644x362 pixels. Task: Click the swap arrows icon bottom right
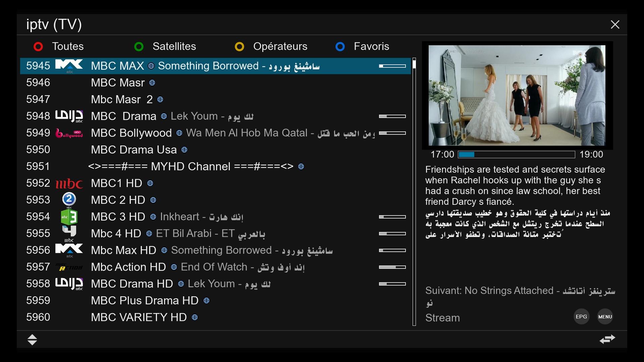(607, 339)
